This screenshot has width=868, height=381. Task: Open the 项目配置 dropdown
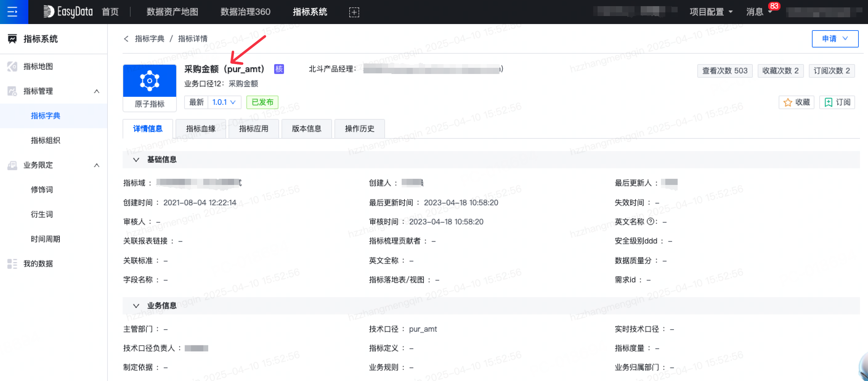711,12
